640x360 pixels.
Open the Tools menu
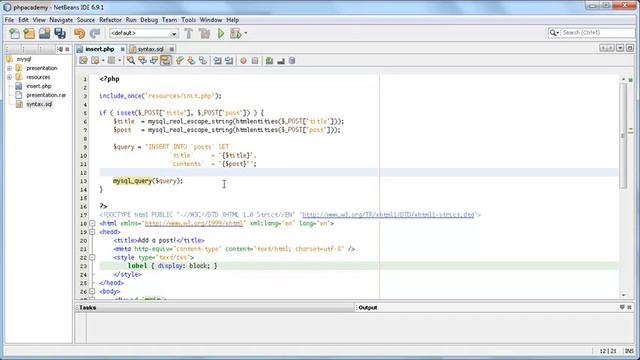[x=188, y=20]
